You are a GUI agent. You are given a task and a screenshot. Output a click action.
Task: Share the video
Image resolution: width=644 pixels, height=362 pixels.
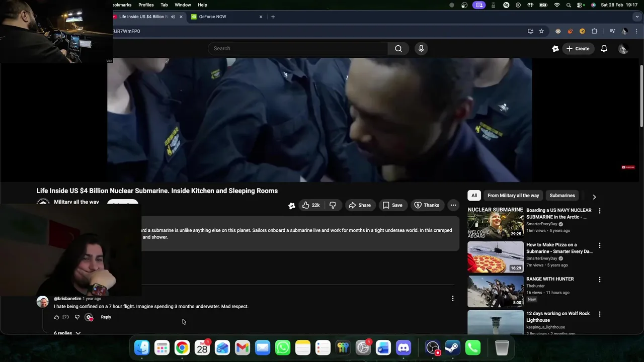[360, 205]
